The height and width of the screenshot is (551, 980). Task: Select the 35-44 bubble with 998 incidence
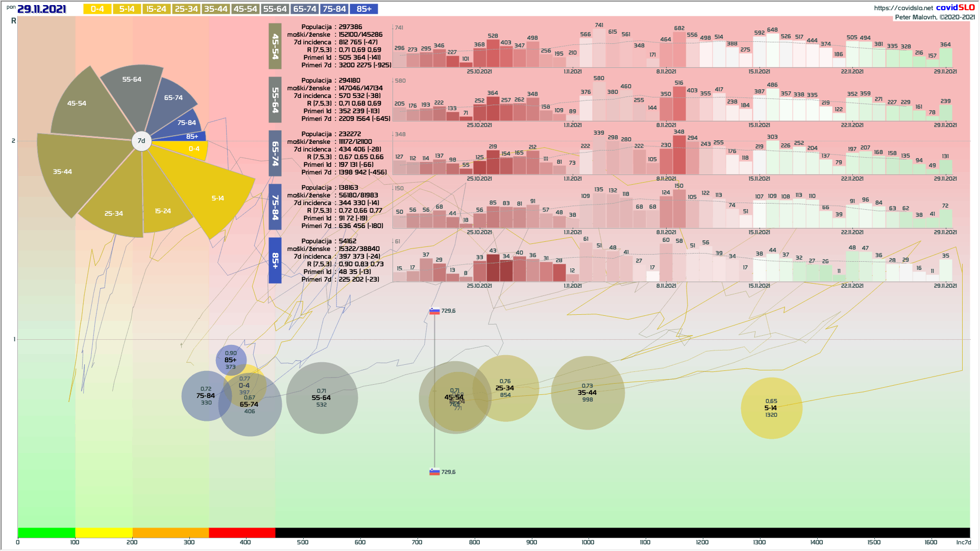point(587,393)
